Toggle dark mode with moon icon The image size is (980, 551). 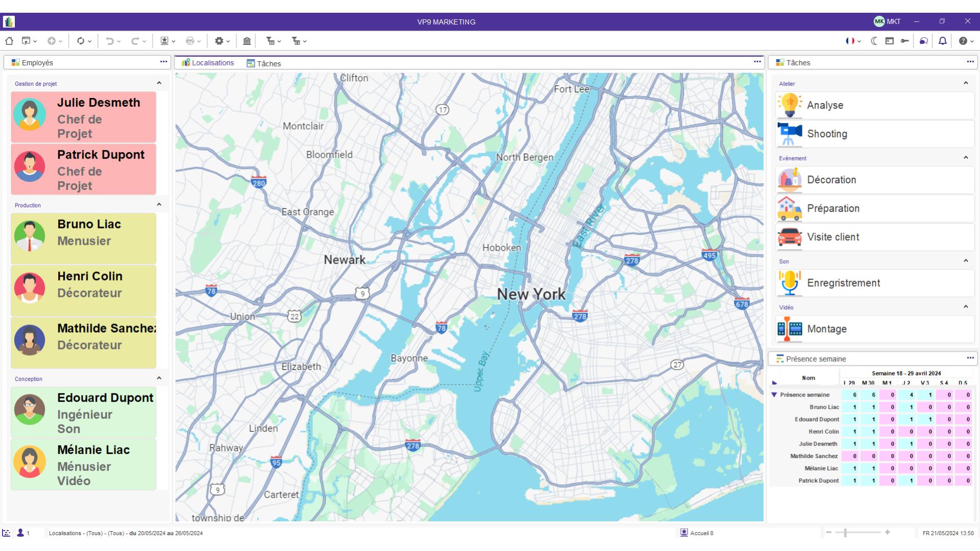click(x=874, y=41)
